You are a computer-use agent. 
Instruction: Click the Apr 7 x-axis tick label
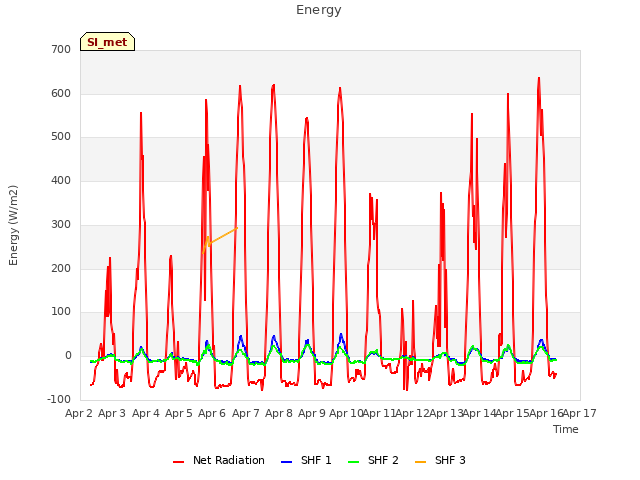(246, 413)
